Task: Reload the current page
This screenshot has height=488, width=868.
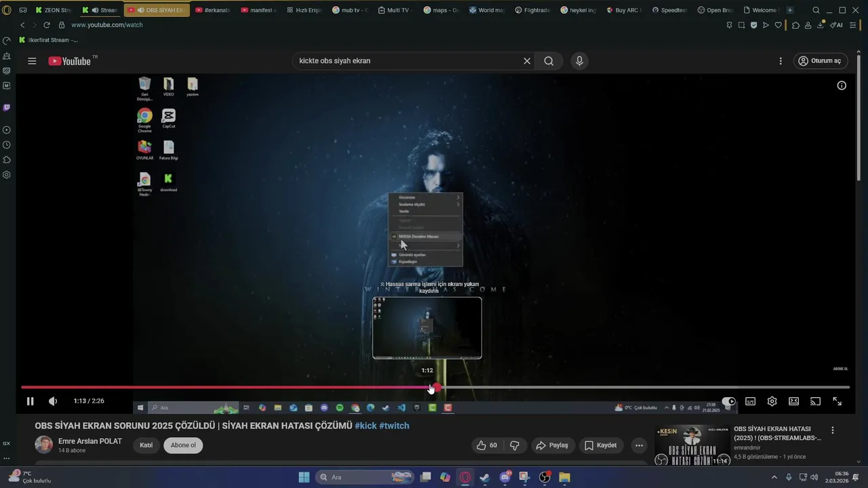Action: (47, 25)
